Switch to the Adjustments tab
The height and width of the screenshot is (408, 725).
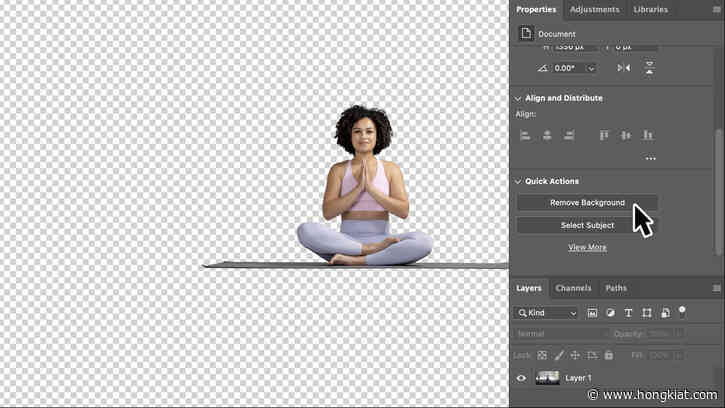click(594, 9)
